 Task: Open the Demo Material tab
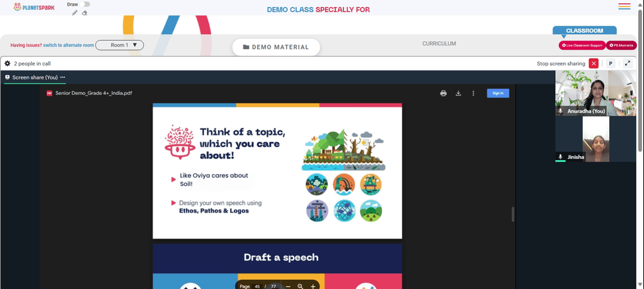(x=276, y=47)
